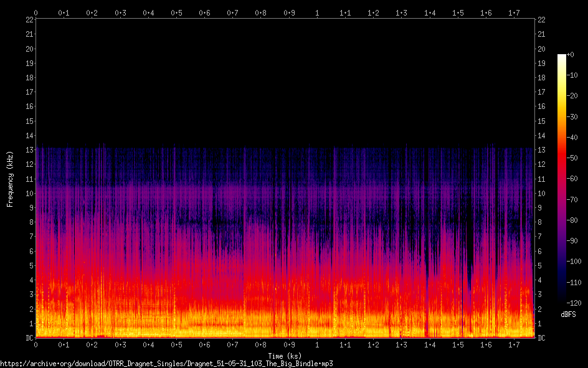The image size is (588, 368).
Task: Select the 22 kHz tick on left axis
Action: (x=29, y=20)
